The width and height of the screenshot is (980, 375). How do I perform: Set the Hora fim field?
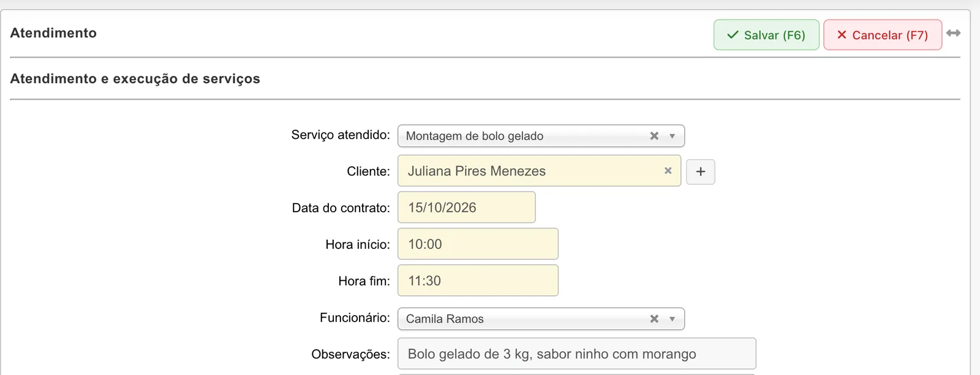click(x=478, y=281)
